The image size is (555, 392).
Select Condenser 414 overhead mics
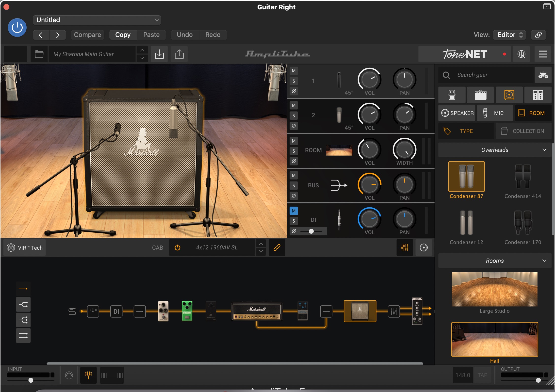523,177
